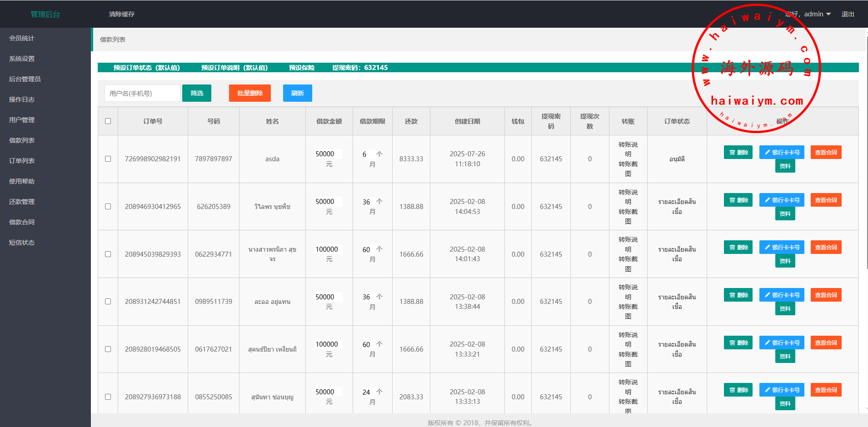Open 预设订单状态 (默认值) preset setting
Screen dimensions: 868x427
click(146, 68)
